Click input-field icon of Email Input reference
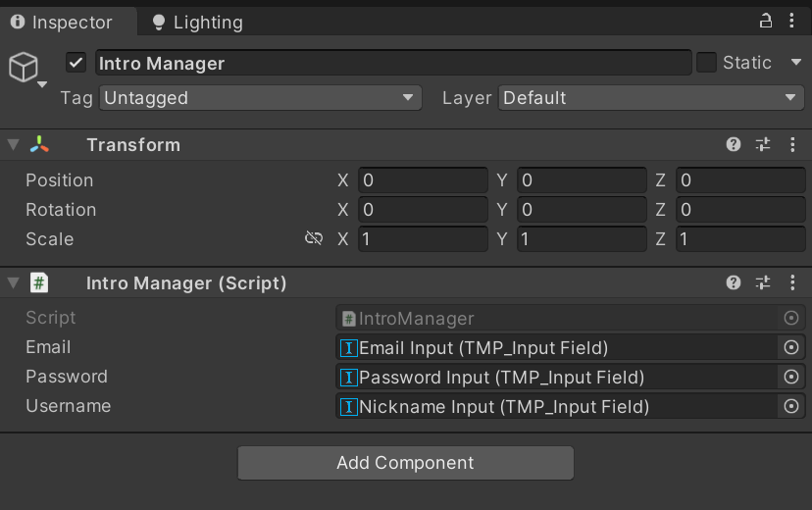The image size is (812, 510). tap(348, 348)
